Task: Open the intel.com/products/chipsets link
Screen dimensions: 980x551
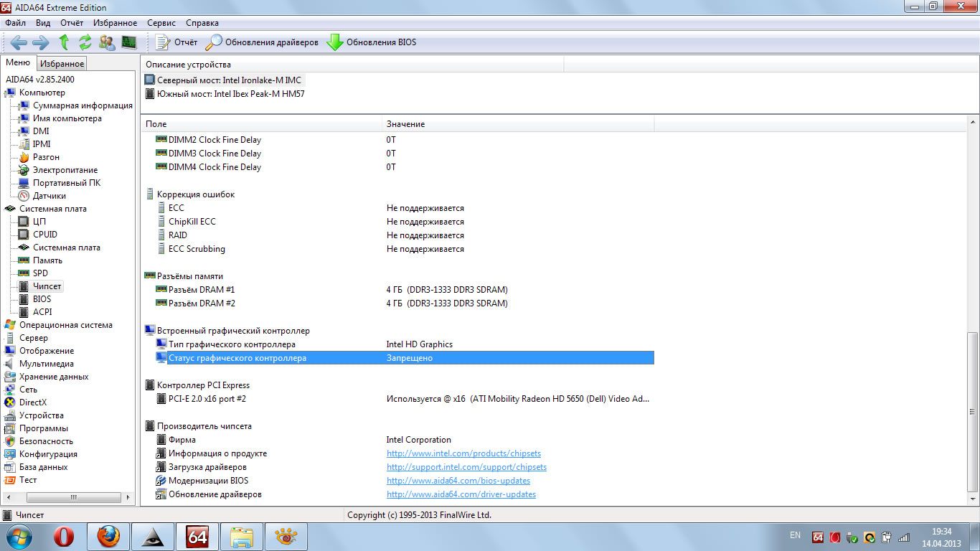Action: (x=463, y=453)
